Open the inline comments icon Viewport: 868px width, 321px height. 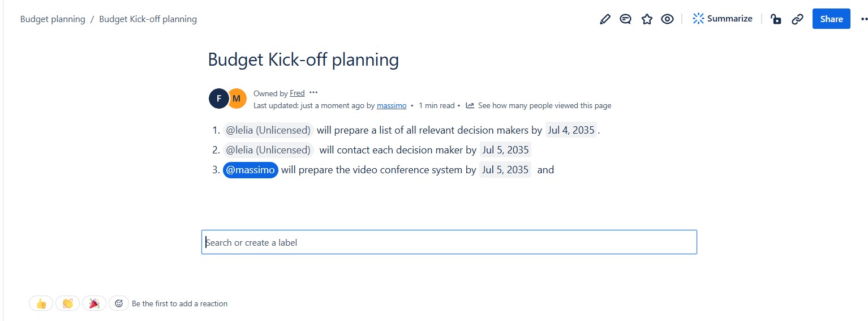click(625, 19)
